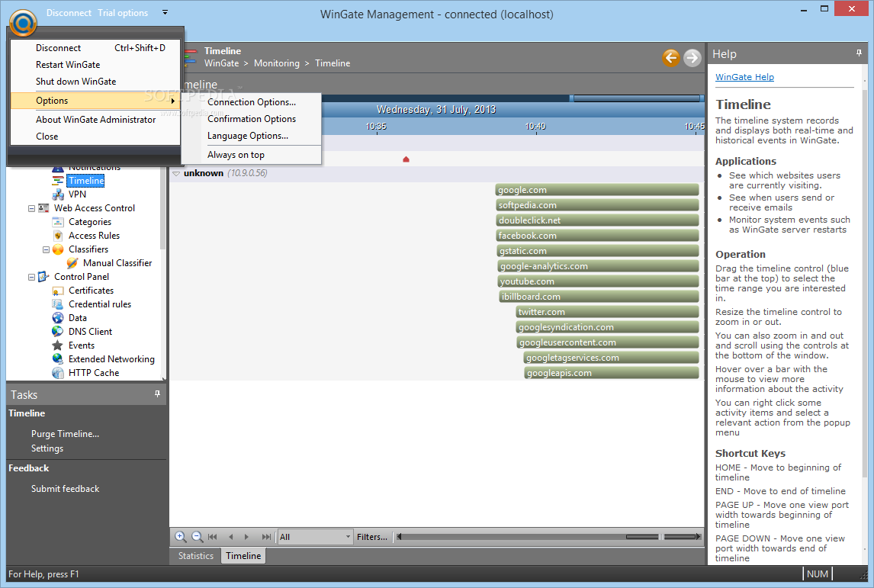Image resolution: width=874 pixels, height=588 pixels.
Task: Switch to the bottom Timeline tab
Action: (x=243, y=556)
